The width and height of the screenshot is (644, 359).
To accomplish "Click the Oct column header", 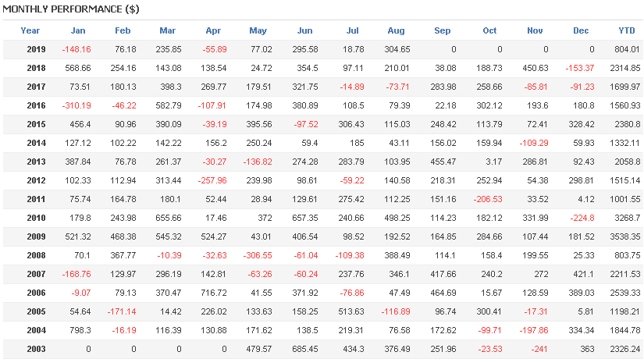I will click(x=489, y=30).
